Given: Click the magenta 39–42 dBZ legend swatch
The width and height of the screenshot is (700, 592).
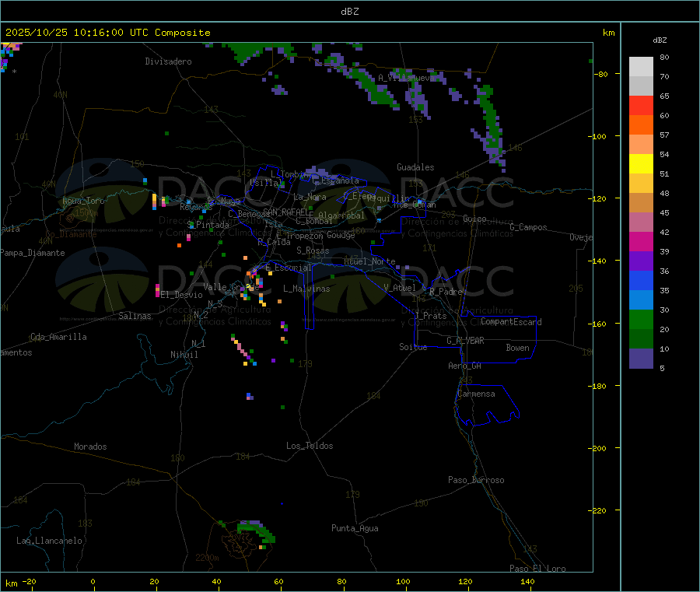Looking at the screenshot, I should point(641,241).
